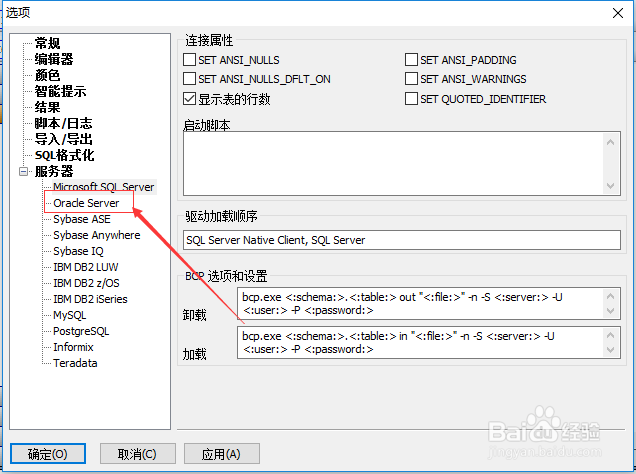This screenshot has height=474, width=636.
Task: Select IBM DB2 z/OS in the tree
Action: [86, 283]
